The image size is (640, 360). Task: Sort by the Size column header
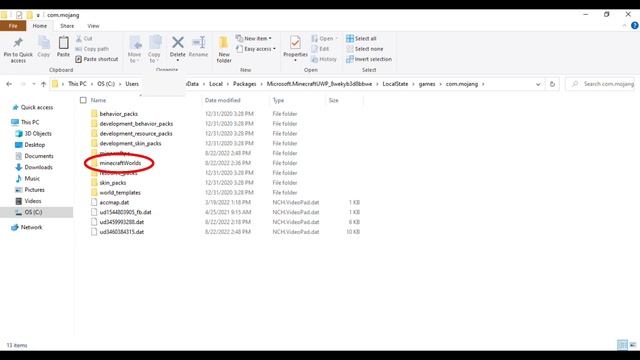pyautogui.click(x=333, y=100)
